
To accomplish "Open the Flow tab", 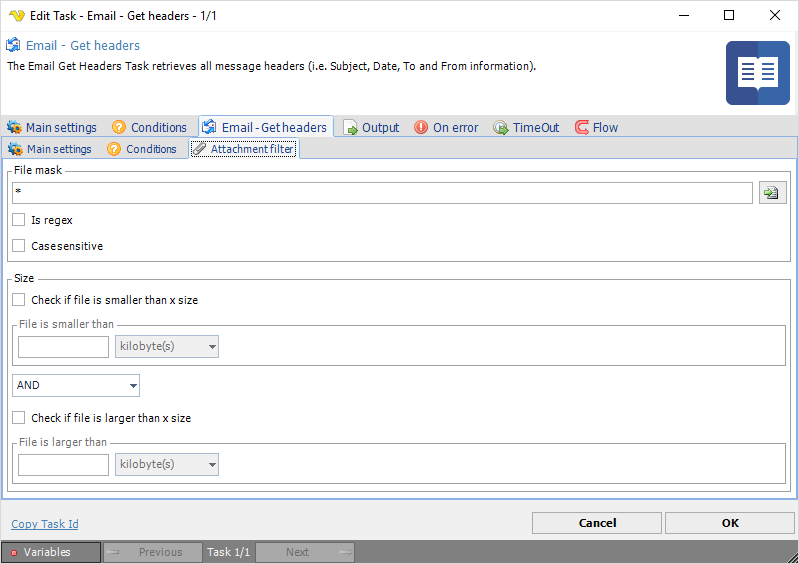I will (x=596, y=127).
